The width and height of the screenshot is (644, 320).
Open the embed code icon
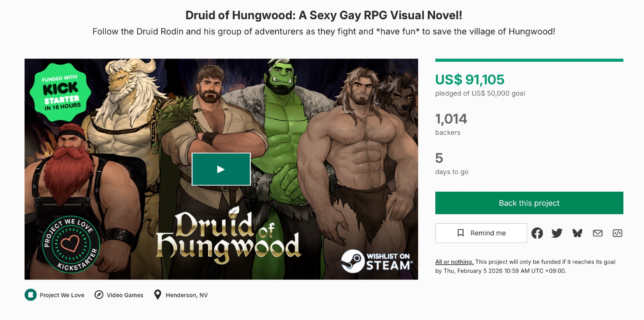(x=617, y=233)
